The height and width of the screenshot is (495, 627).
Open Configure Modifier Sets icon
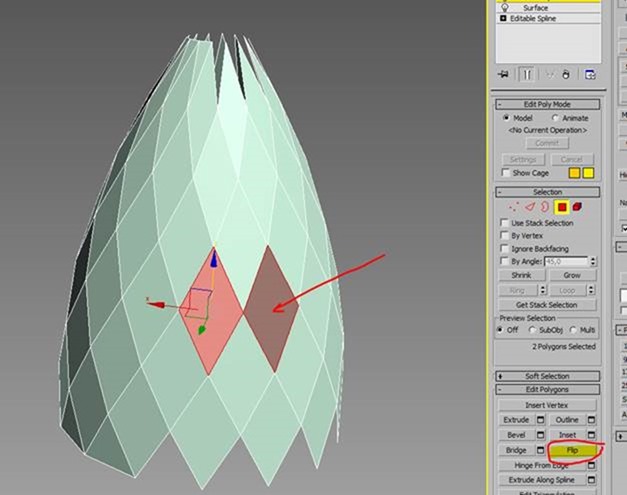(x=590, y=74)
